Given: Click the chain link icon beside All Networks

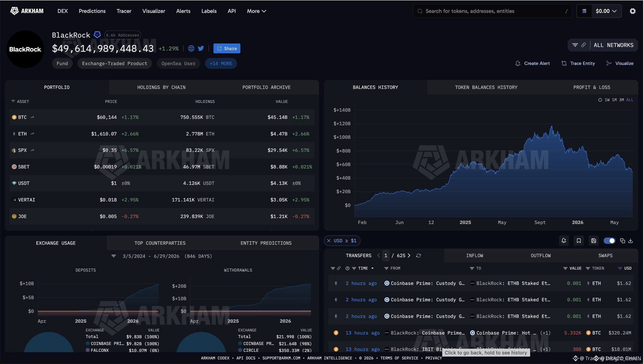Looking at the screenshot, I should tap(583, 45).
